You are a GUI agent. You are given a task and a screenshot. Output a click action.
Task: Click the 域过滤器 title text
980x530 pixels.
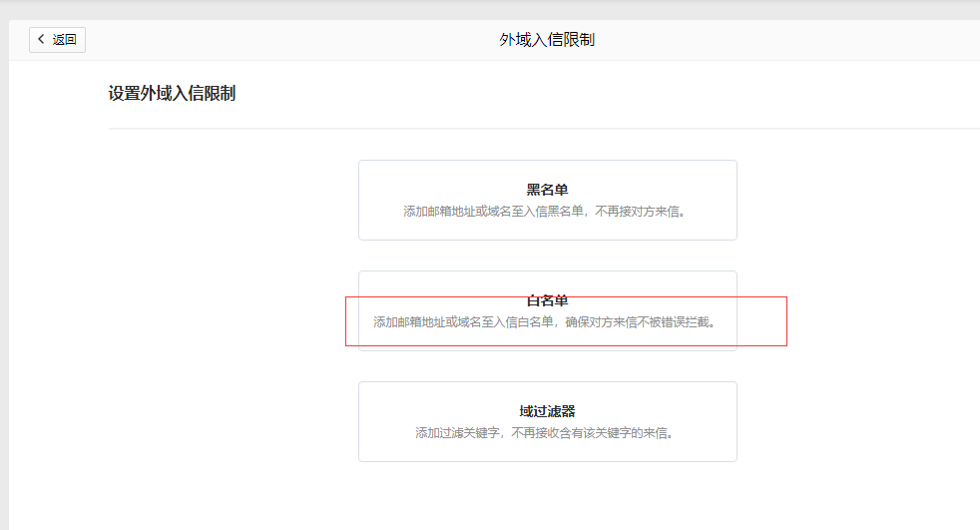pos(547,411)
